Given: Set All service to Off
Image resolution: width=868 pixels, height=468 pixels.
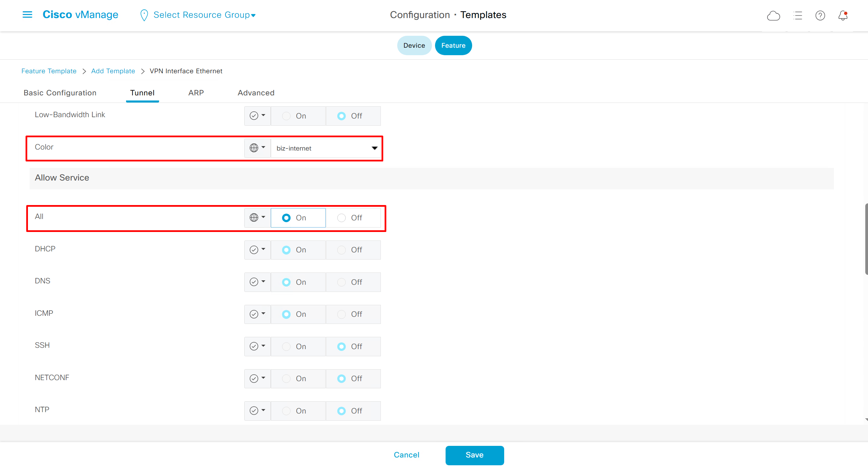Looking at the screenshot, I should (x=342, y=218).
